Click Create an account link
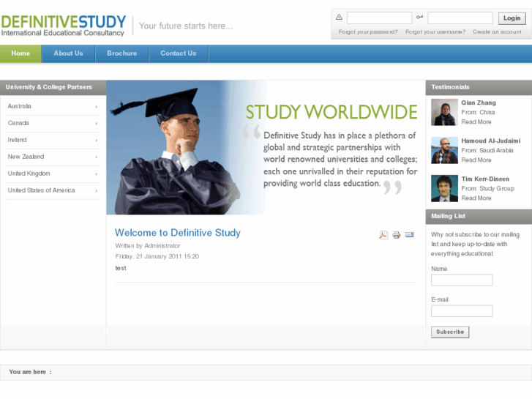Viewport: 532px width, 399px height. (497, 31)
